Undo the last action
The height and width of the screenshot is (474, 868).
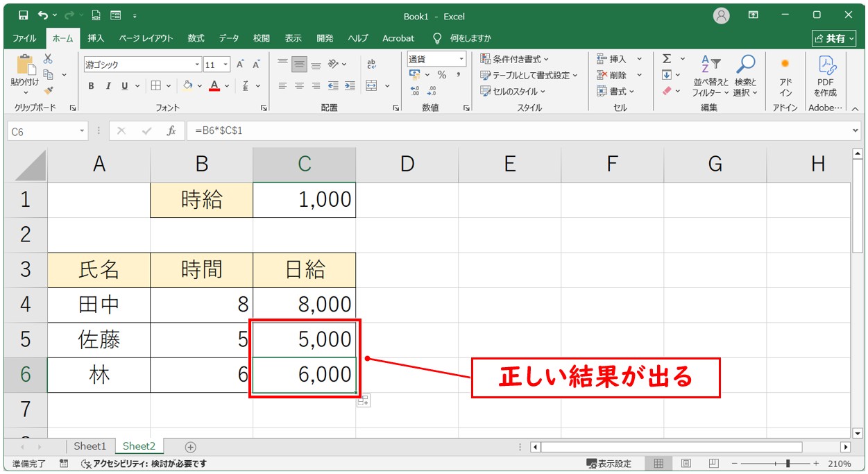pyautogui.click(x=44, y=15)
